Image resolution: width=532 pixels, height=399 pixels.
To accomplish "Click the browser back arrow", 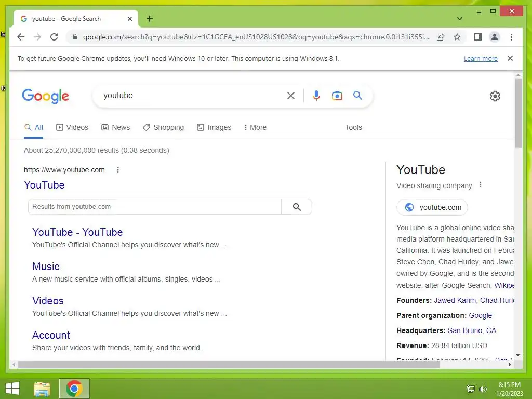I will (x=21, y=37).
